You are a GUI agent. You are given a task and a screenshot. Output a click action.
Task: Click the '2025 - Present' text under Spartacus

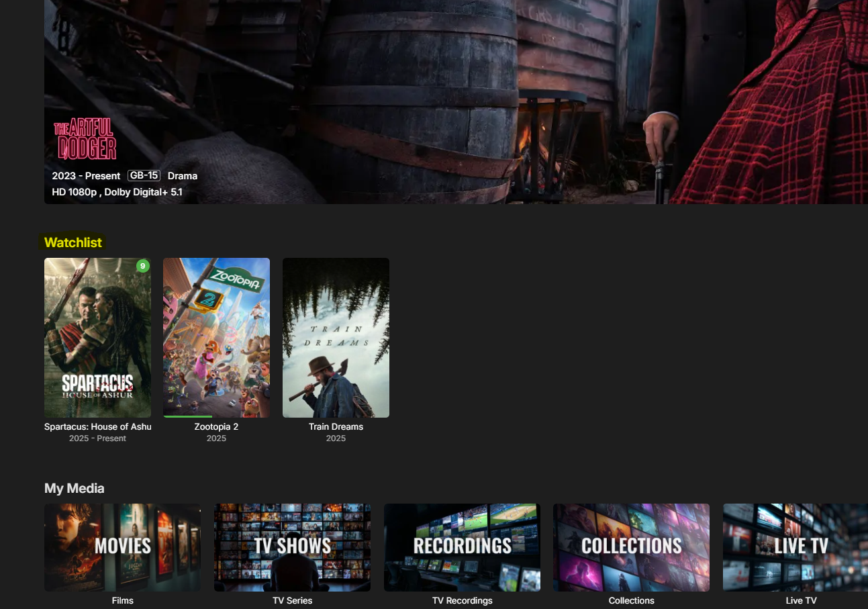(97, 438)
